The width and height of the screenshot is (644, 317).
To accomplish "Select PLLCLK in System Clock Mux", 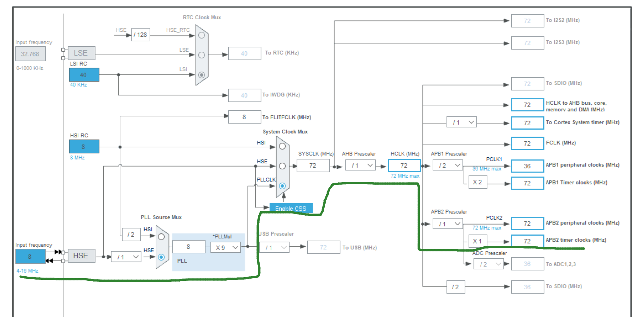I will [282, 186].
